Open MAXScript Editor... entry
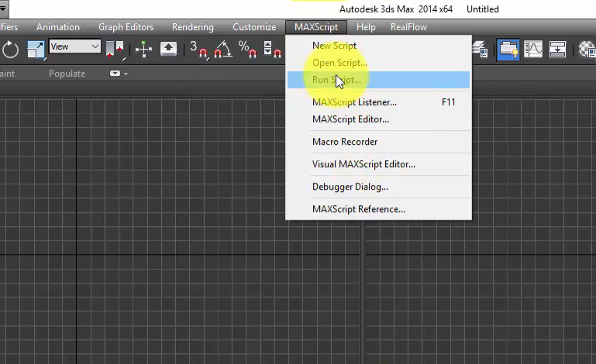Viewport: 596px width, 364px height. pyautogui.click(x=378, y=119)
